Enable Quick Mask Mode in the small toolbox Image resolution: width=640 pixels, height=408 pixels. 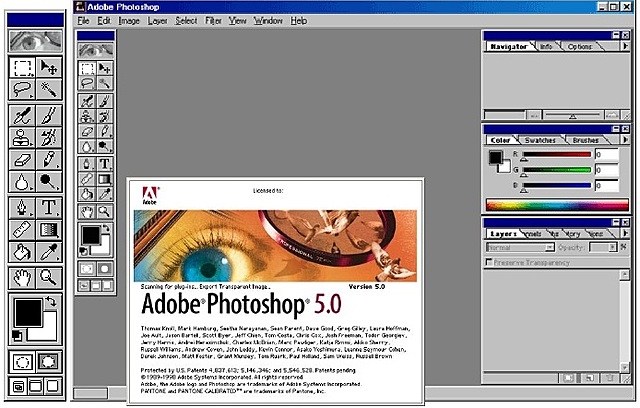[104, 268]
